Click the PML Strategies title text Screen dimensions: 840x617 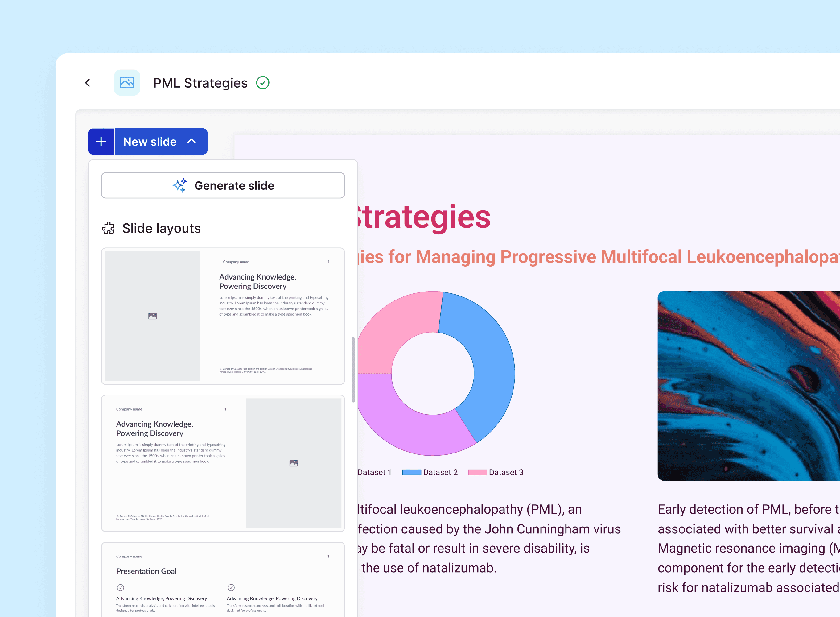pos(200,83)
